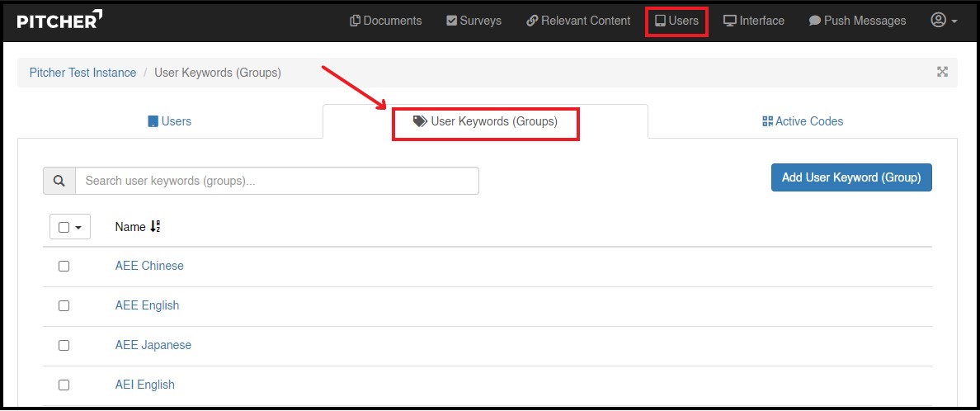This screenshot has height=411, width=980.
Task: Switch to the Active Codes tab
Action: tap(803, 121)
